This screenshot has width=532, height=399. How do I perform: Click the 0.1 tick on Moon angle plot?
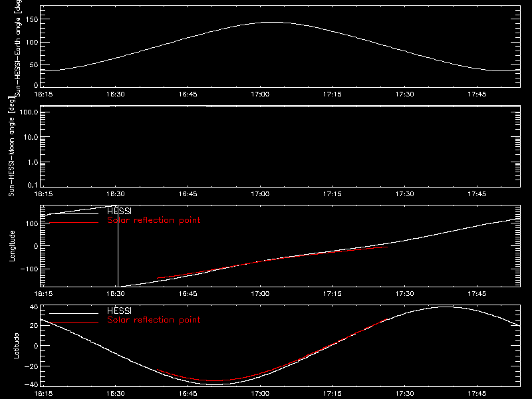click(x=33, y=185)
